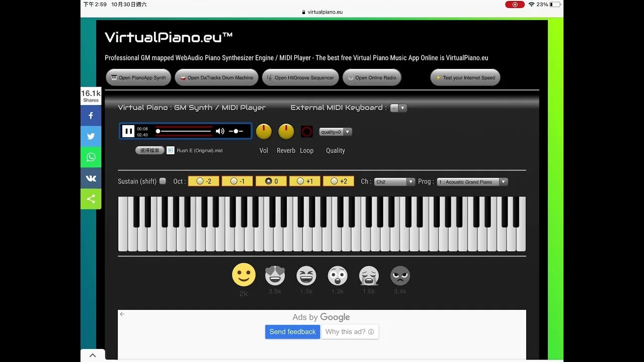The image size is (644, 362).
Task: Select octave +2 radio button
Action: tap(339, 181)
